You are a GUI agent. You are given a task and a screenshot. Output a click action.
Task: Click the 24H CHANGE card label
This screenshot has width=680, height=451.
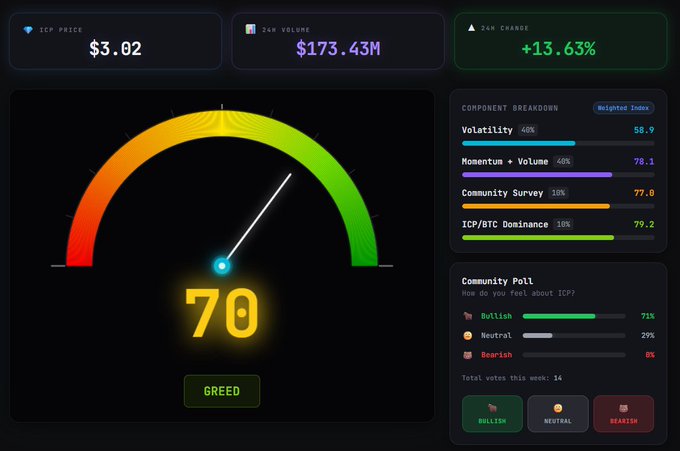(x=505, y=28)
